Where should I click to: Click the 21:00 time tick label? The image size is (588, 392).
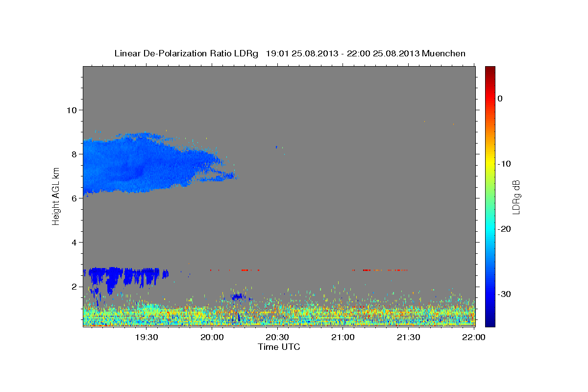[343, 338]
